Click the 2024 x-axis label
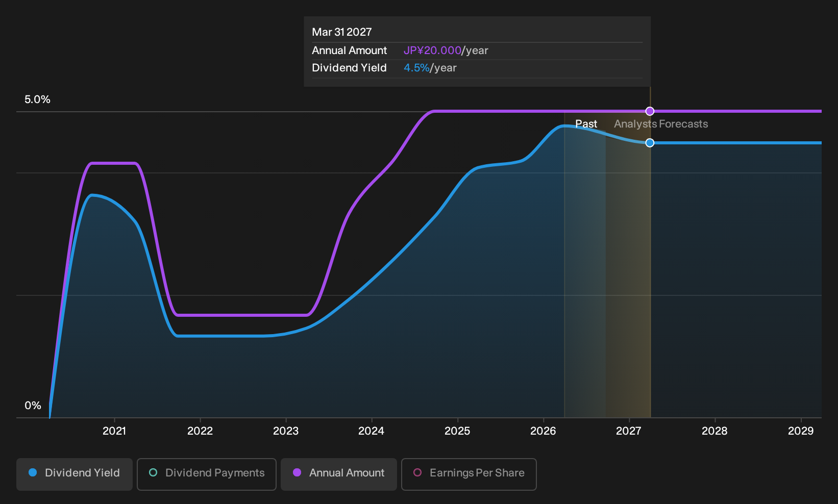 tap(372, 431)
